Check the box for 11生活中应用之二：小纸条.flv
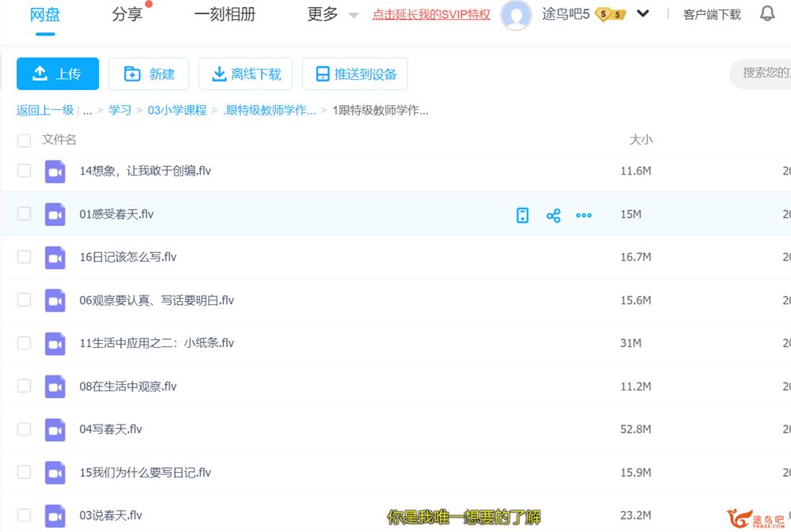 point(24,343)
